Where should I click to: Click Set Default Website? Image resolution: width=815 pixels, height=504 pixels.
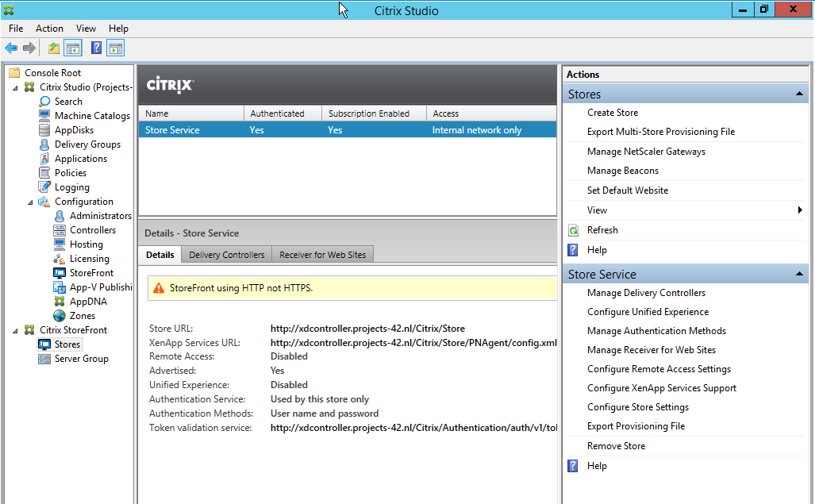(628, 190)
